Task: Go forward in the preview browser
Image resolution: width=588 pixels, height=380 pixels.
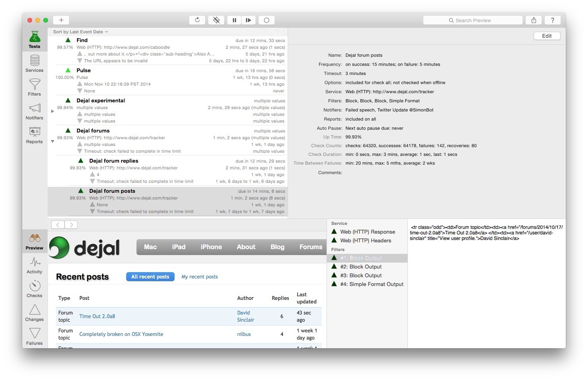Action: tap(71, 225)
